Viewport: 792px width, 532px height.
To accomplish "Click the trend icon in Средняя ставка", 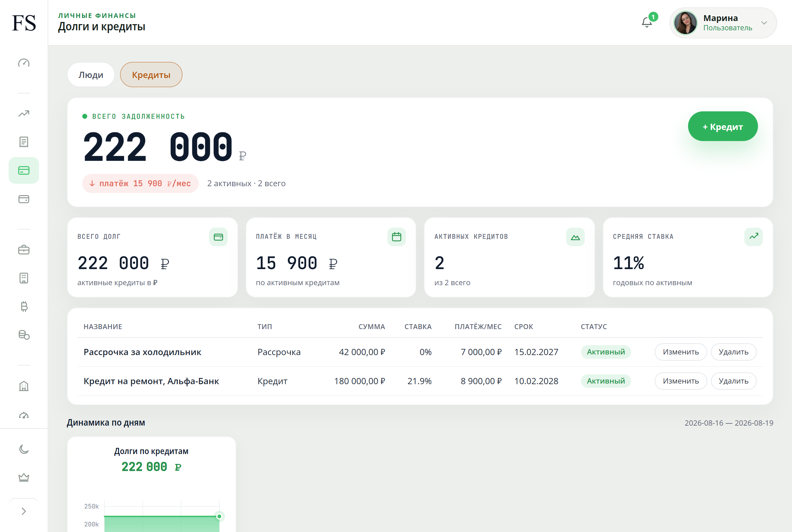I will (x=753, y=237).
